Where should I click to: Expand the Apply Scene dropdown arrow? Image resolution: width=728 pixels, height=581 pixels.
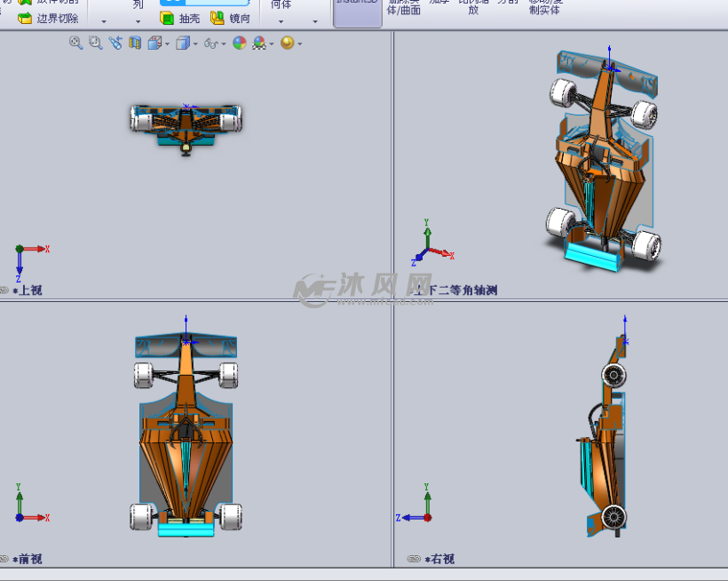272,44
